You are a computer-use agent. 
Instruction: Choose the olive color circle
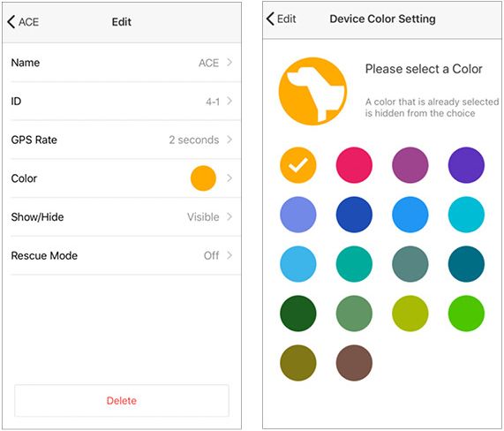pyautogui.click(x=298, y=363)
